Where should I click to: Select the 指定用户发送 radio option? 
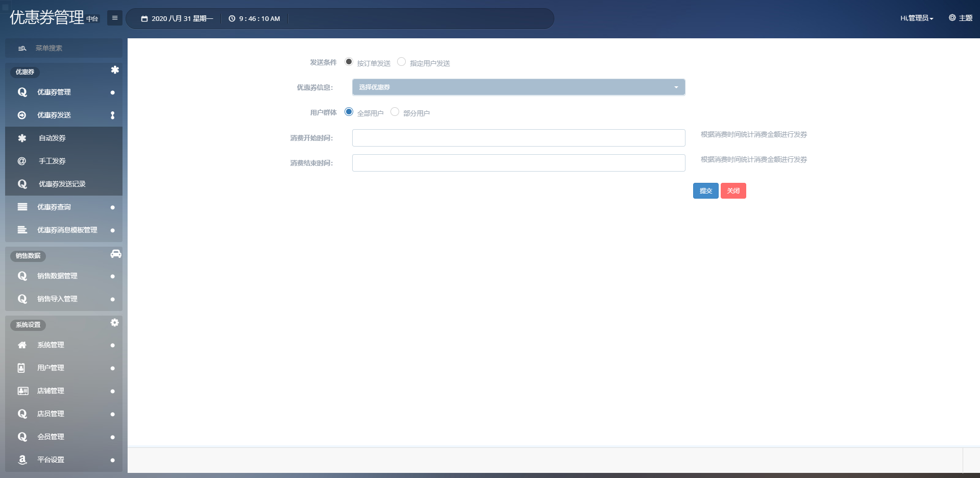pos(402,62)
